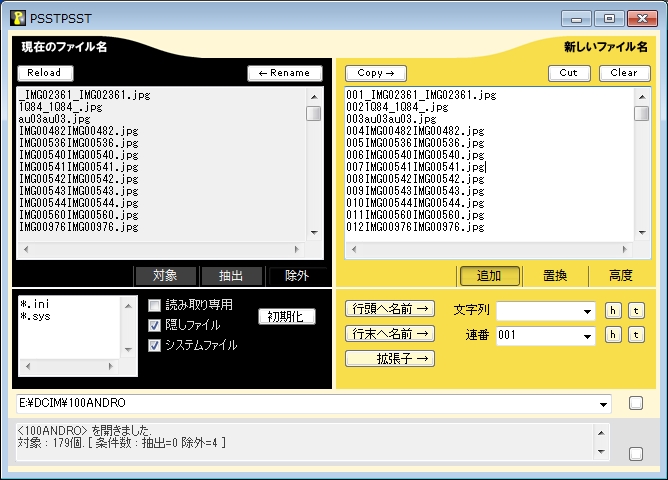Click down arrow of the exclusion list scrollbar
Image resolution: width=668 pixels, height=480 pixels.
click(x=128, y=350)
